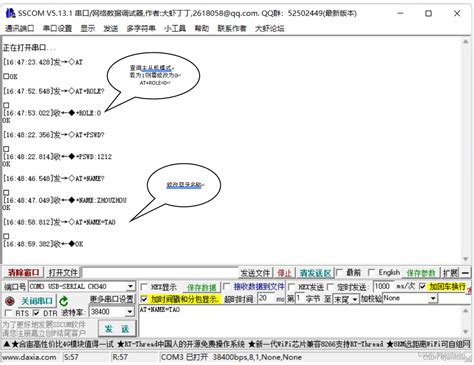Open the 串口设置 menu
Image resolution: width=474 pixels, height=365 pixels.
pos(57,28)
